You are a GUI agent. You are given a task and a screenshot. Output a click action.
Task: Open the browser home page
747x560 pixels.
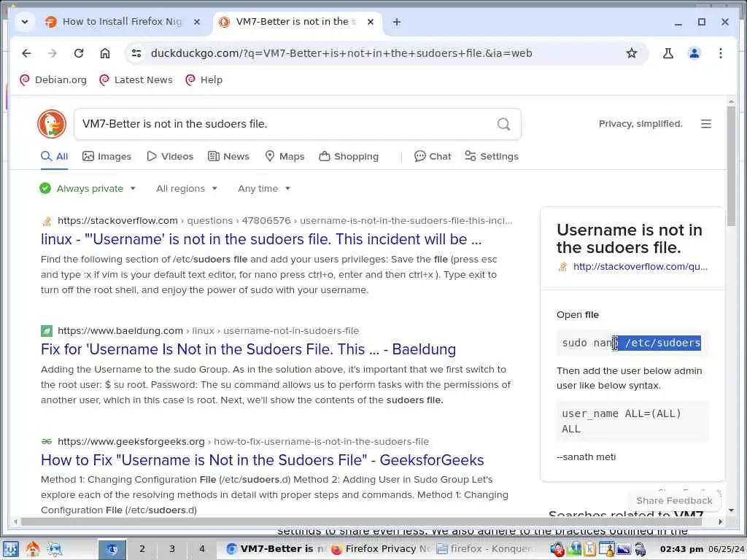coord(105,52)
